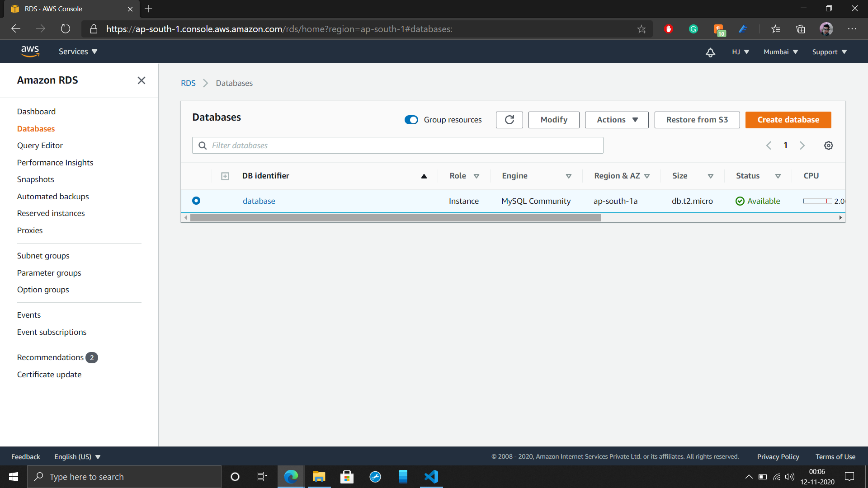Click the Grammarly extension icon
This screenshot has height=488, width=868.
(693, 29)
